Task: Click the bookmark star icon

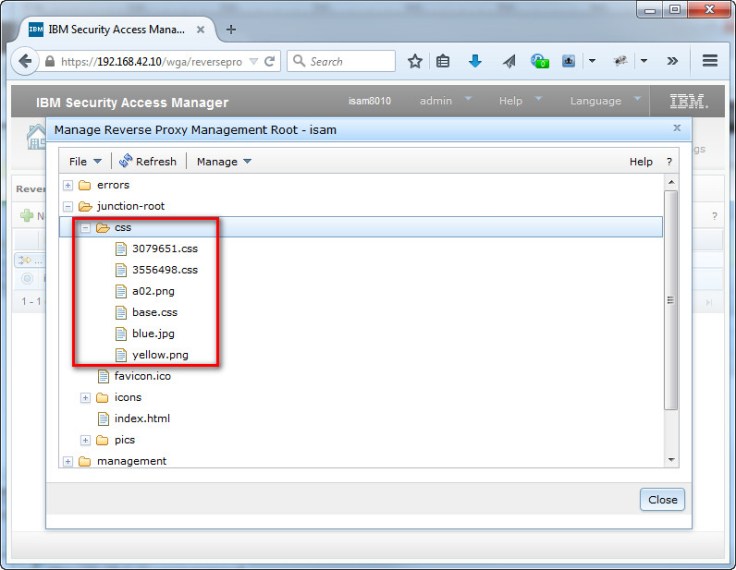Action: point(415,61)
